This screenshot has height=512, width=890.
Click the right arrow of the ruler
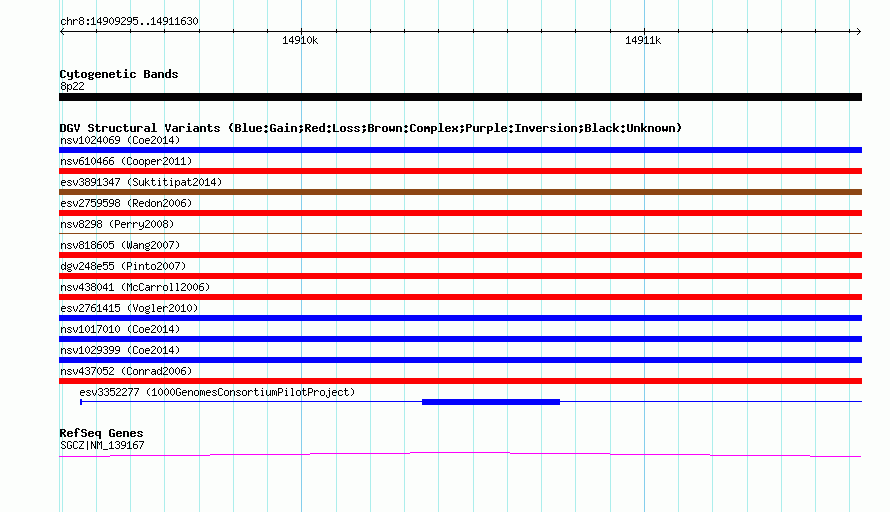coord(858,32)
